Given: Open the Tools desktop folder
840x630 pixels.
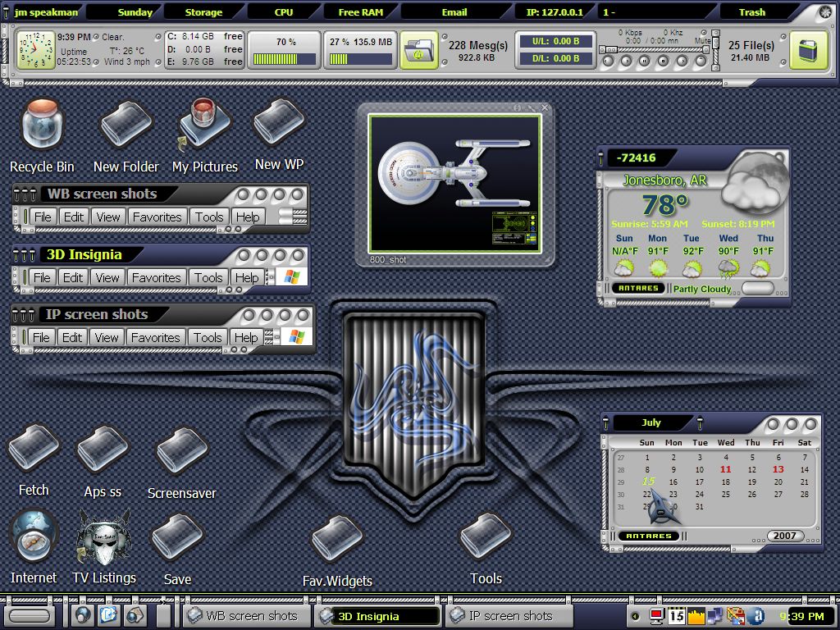Looking at the screenshot, I should click(486, 537).
